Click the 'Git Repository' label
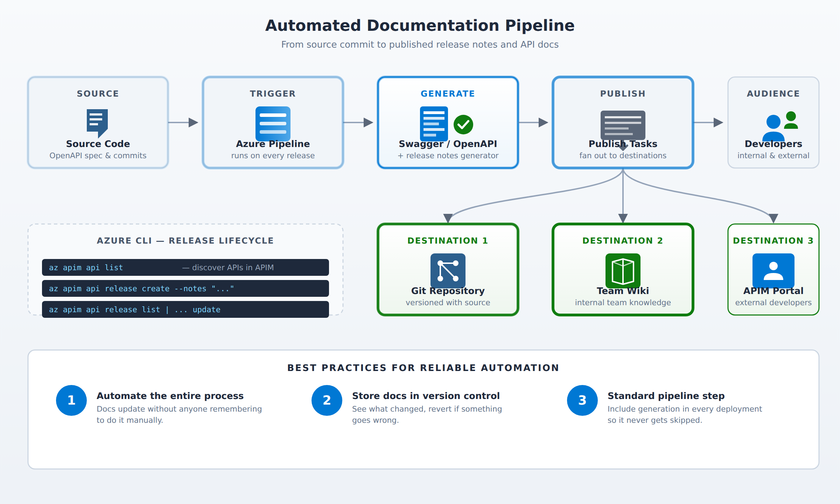 pos(448,291)
